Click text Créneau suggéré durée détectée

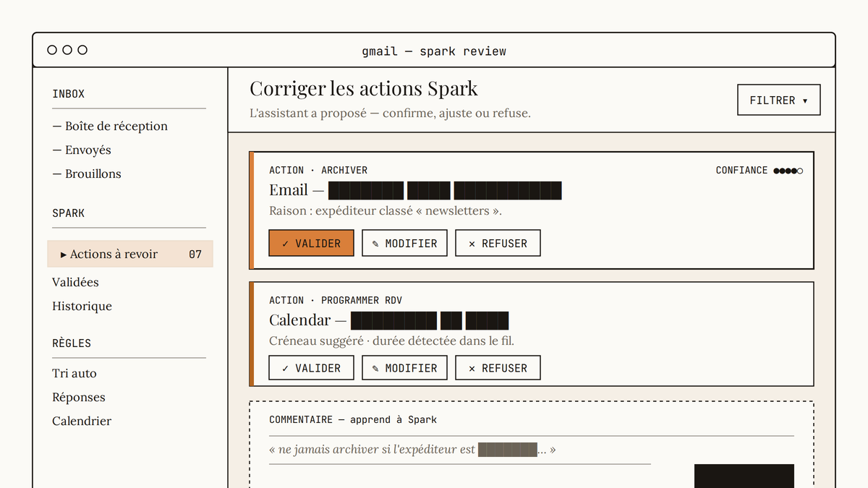(x=391, y=341)
